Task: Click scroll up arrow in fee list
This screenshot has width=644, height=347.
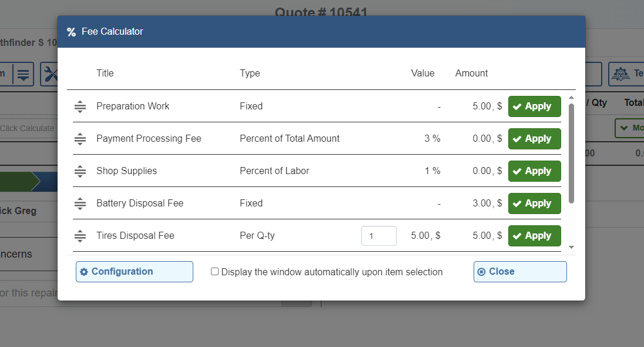Action: 571,98
